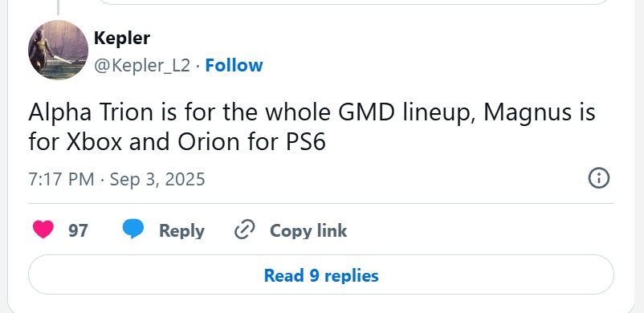The height and width of the screenshot is (313, 644).
Task: Click the gray thread line above the avatar
Action: tap(58, 7)
